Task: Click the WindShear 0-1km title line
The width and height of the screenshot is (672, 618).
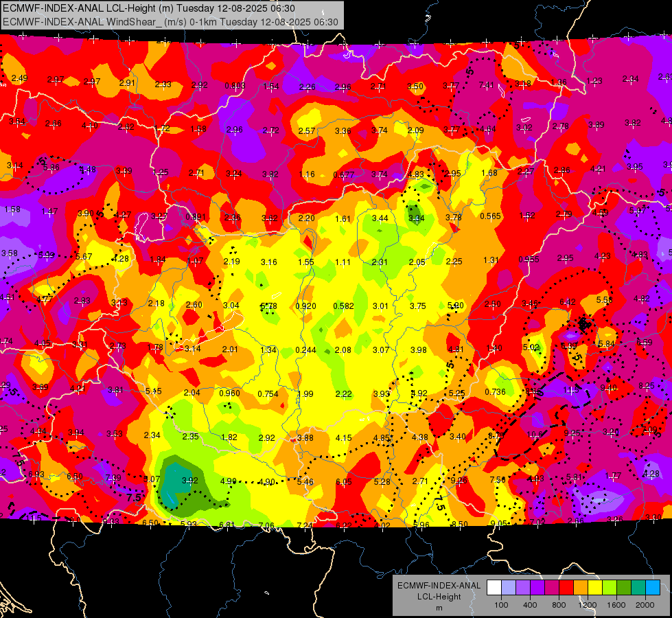Action: click(170, 22)
